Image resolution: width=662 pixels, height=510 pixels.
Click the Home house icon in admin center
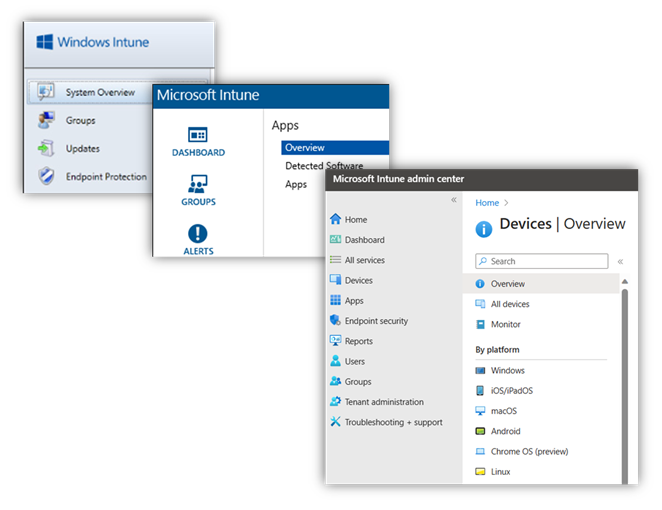(335, 219)
